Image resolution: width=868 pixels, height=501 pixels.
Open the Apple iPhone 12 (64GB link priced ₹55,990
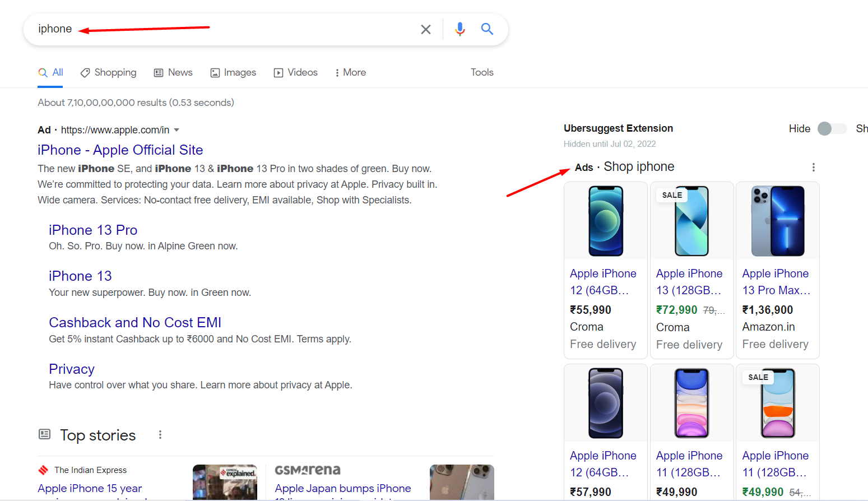tap(603, 282)
